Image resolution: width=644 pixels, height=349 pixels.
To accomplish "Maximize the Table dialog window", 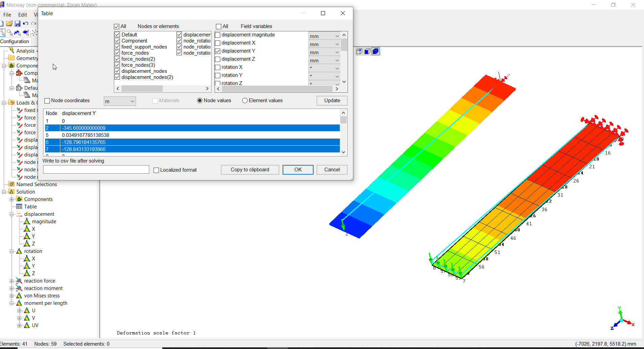I will [x=323, y=13].
